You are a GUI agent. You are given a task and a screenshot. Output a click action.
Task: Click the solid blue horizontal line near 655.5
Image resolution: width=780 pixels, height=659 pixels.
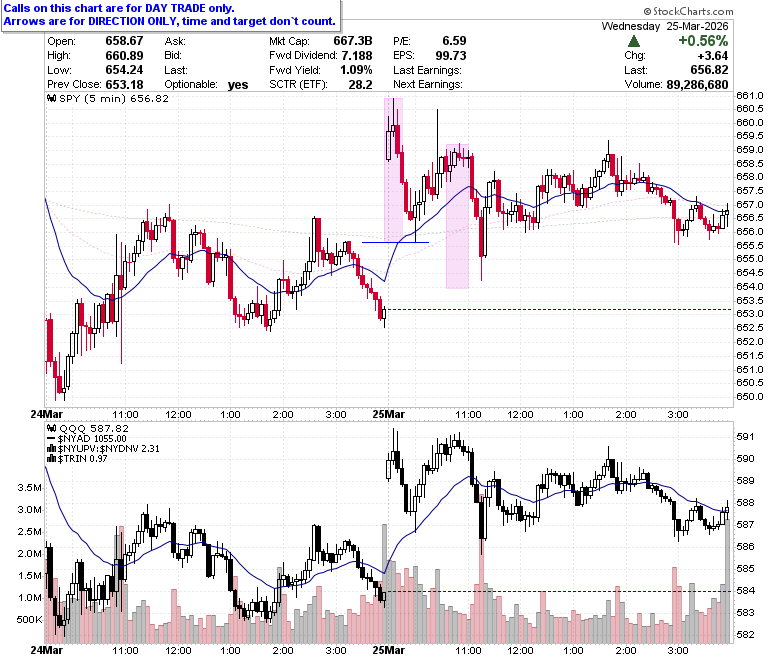point(395,242)
